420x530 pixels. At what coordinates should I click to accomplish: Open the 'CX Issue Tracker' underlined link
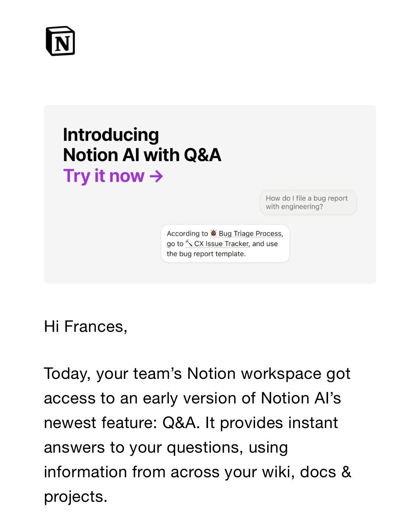click(221, 244)
